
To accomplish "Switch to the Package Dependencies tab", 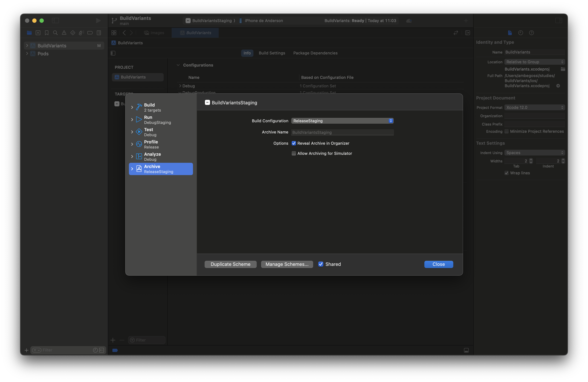I will 315,53.
